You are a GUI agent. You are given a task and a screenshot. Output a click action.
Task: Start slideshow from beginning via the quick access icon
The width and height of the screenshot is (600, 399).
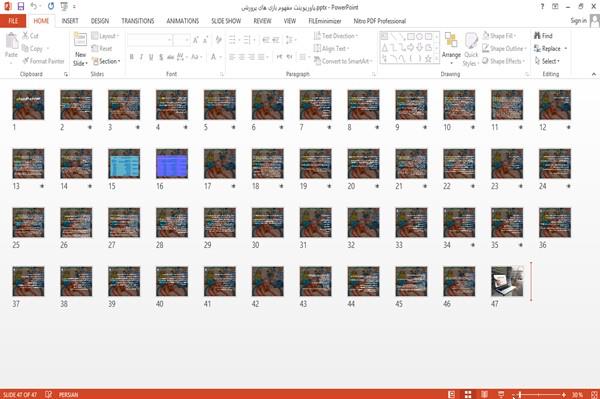pyautogui.click(x=64, y=7)
